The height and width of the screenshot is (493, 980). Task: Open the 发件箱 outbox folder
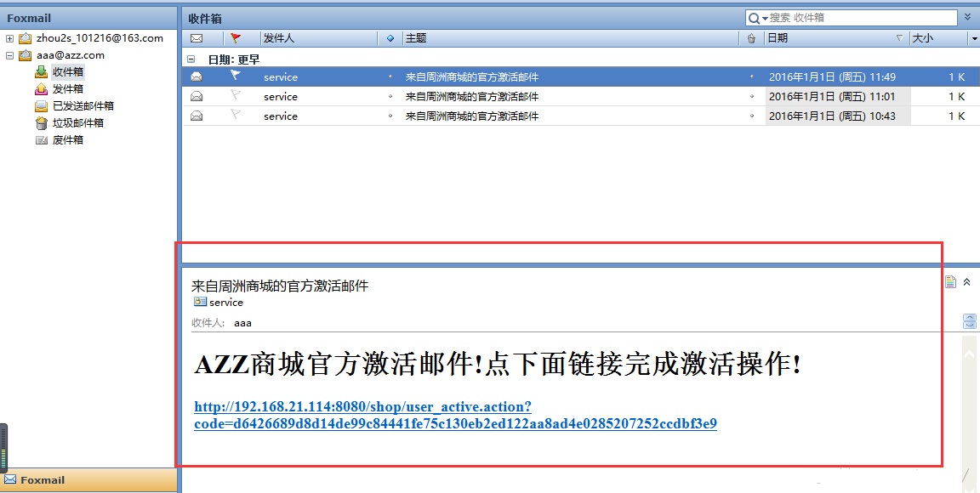tap(68, 88)
